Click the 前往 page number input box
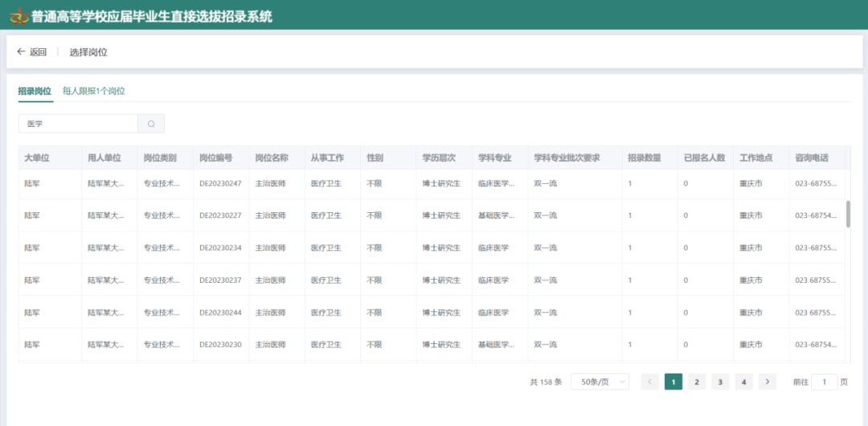Screen dimensions: 868x426 [x=824, y=382]
